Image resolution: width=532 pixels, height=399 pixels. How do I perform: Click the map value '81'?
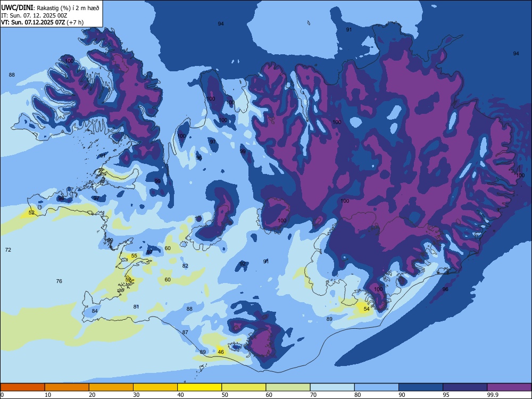tap(136, 307)
